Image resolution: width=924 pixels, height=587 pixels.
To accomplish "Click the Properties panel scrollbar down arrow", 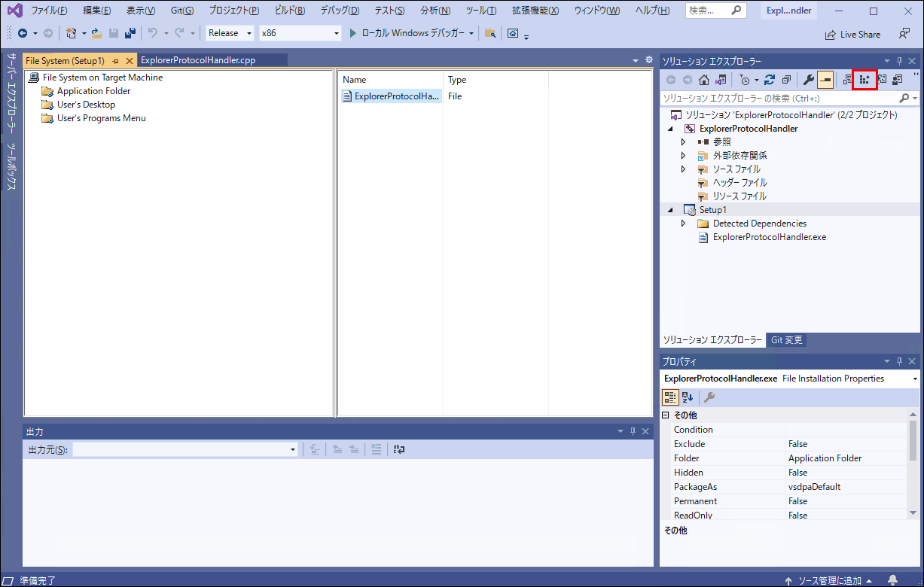I will (913, 513).
